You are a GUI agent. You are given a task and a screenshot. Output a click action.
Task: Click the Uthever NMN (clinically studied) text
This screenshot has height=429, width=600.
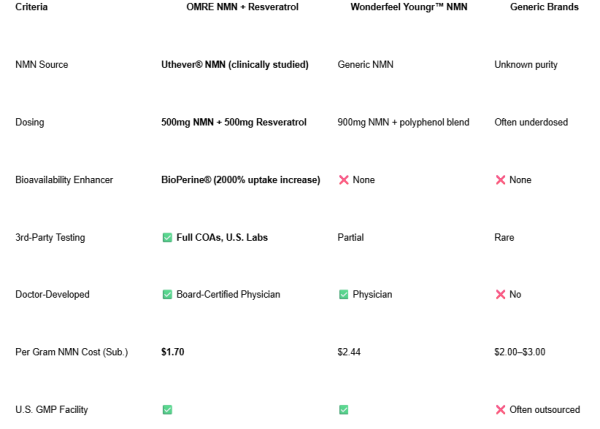[235, 65]
